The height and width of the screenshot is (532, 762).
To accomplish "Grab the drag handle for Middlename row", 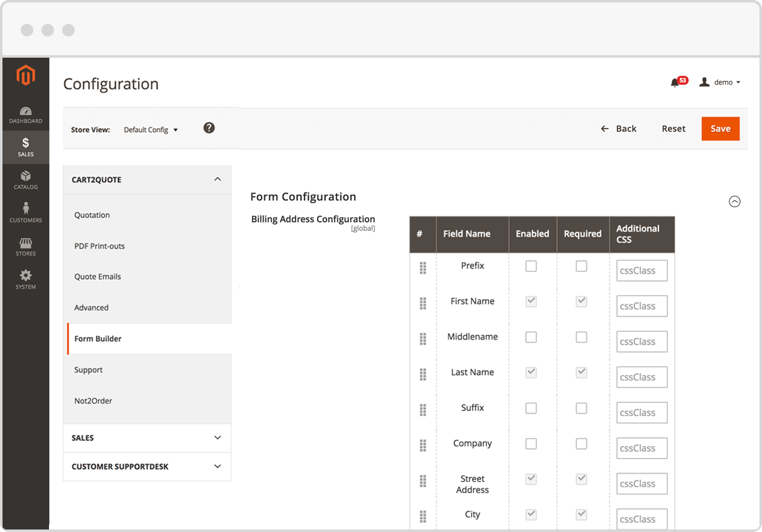I will click(x=422, y=339).
